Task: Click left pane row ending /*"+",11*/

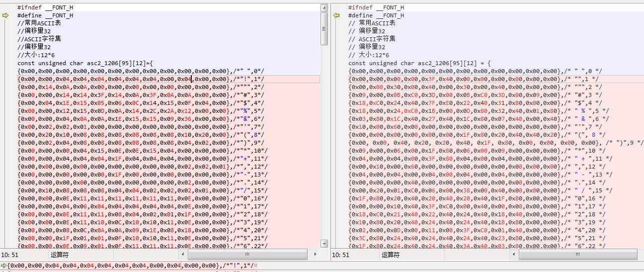Action: click(142, 159)
